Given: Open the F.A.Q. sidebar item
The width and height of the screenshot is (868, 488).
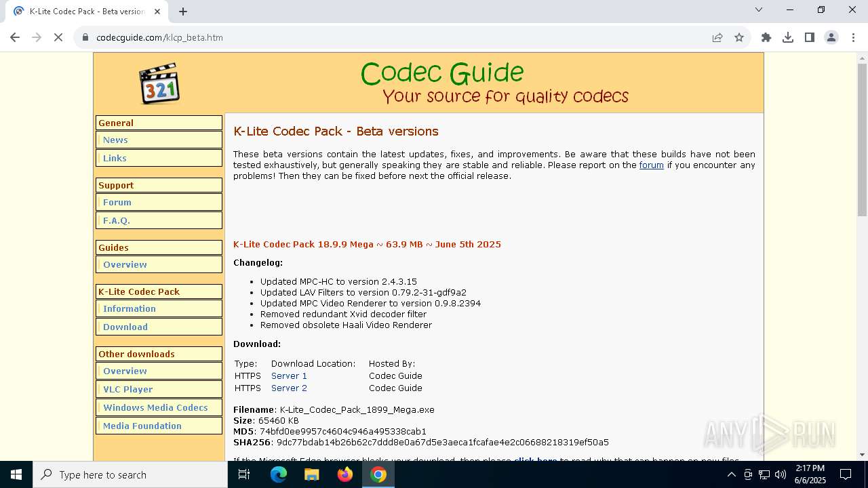Looking at the screenshot, I should point(159,220).
